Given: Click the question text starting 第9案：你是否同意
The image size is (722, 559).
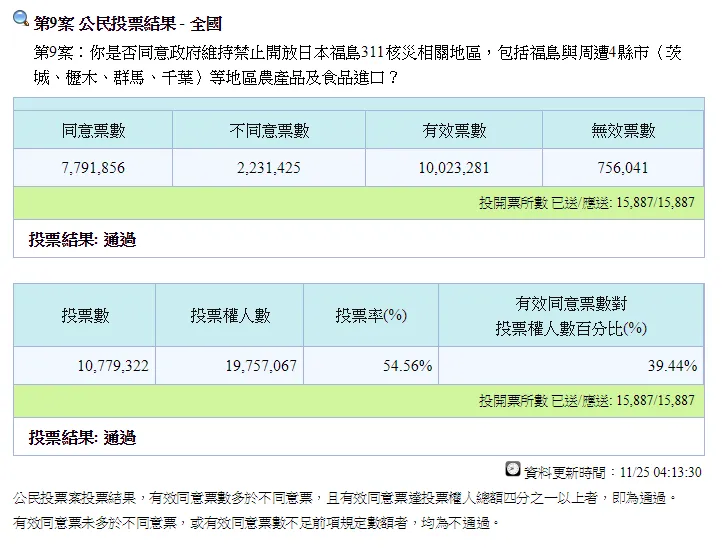Looking at the screenshot, I should [357, 65].
